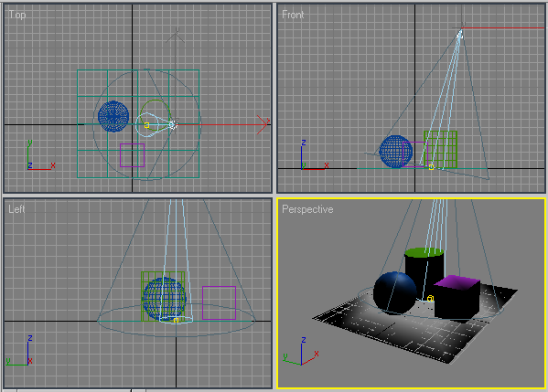Select the purple box in Left viewport
The height and width of the screenshot is (392, 548).
pyautogui.click(x=220, y=302)
